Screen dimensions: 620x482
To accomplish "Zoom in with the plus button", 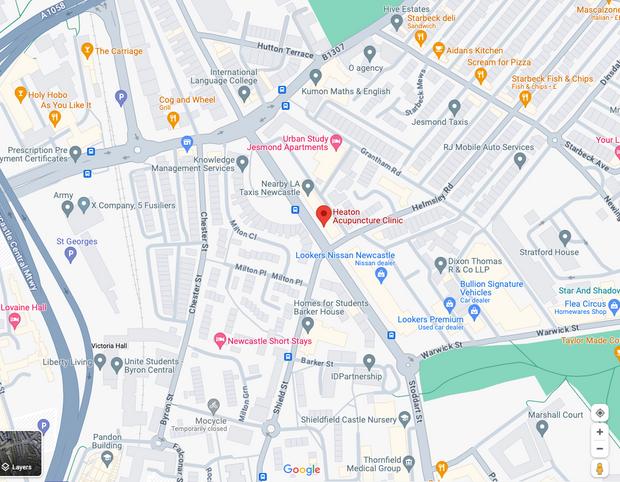I will [599, 432].
